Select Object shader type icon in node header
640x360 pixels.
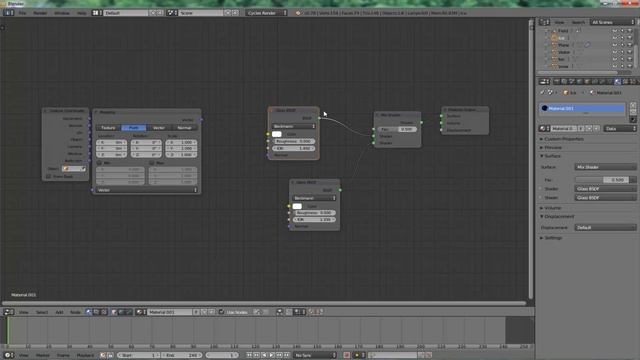click(114, 312)
